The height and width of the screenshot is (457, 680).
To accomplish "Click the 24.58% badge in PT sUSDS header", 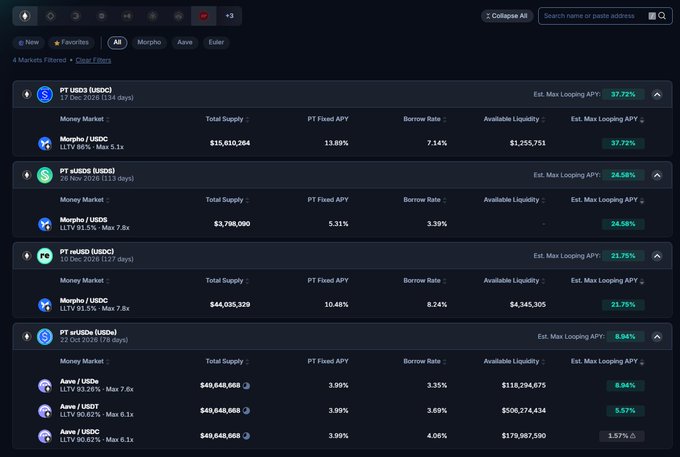I will click(623, 175).
